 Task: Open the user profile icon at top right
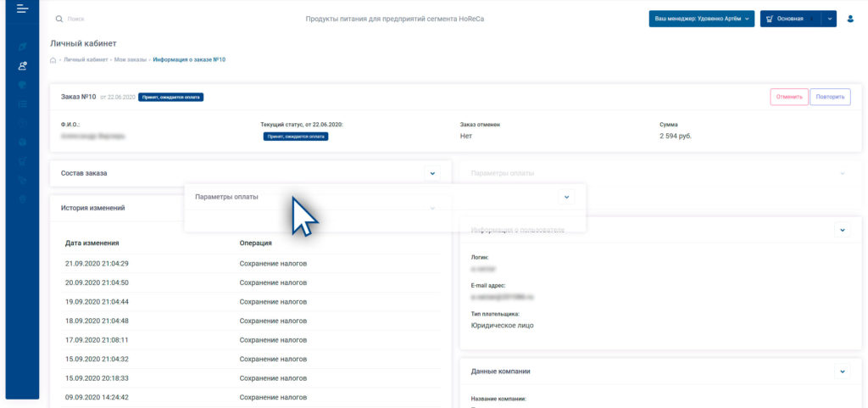tap(850, 19)
